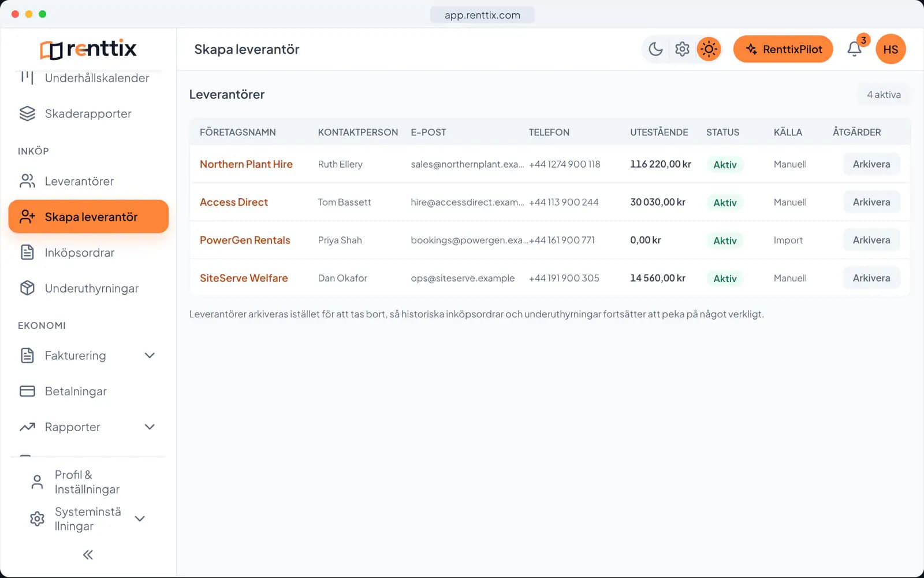Click the 116 220,00 kr amount
Viewport: 924px width, 578px height.
coord(661,164)
